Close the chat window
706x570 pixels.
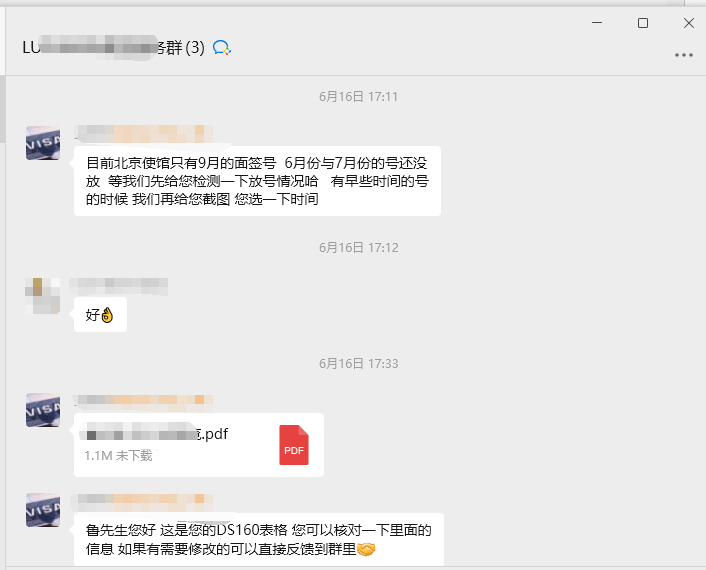point(689,23)
